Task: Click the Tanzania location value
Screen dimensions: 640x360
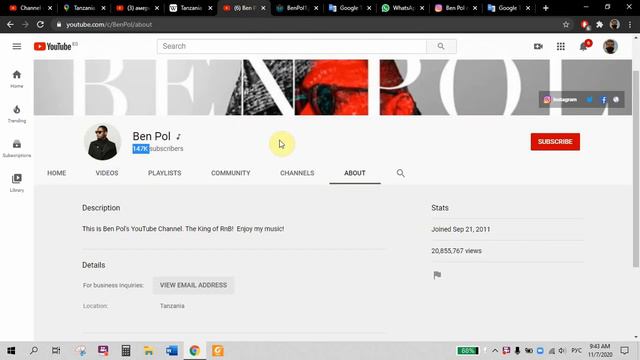Action: [172, 306]
